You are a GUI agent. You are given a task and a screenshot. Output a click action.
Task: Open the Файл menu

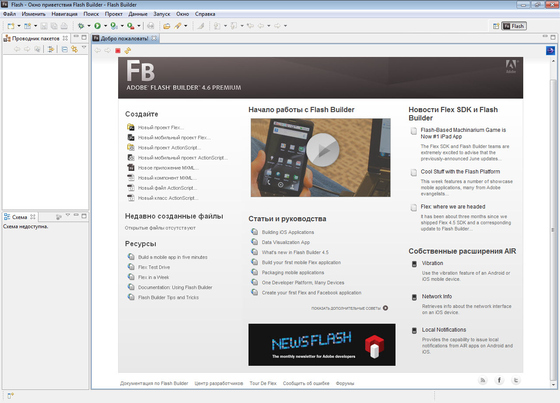[x=9, y=14]
